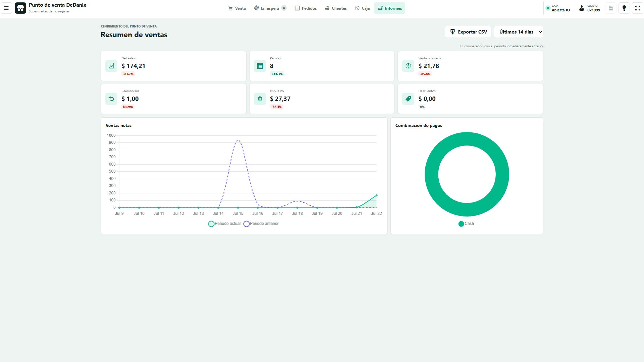This screenshot has height=362, width=644.
Task: Click the Venta promedio dollar icon
Action: [408, 66]
